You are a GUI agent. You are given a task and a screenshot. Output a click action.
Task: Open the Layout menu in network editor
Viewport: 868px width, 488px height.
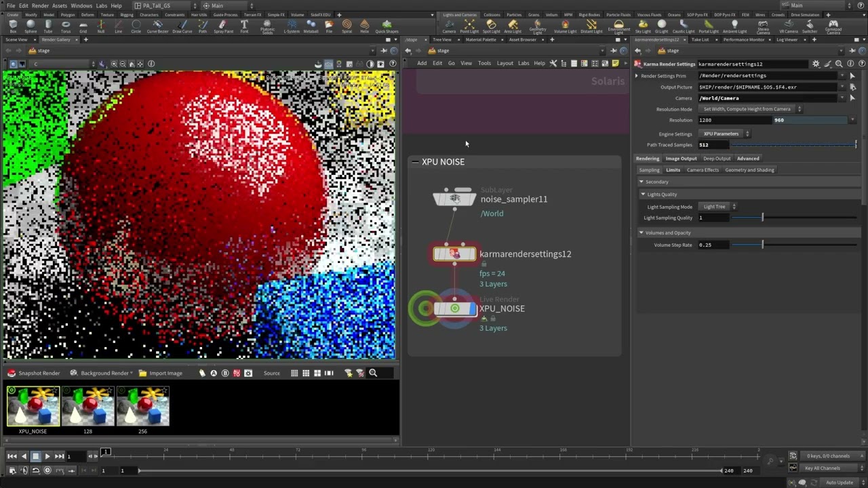pyautogui.click(x=505, y=63)
